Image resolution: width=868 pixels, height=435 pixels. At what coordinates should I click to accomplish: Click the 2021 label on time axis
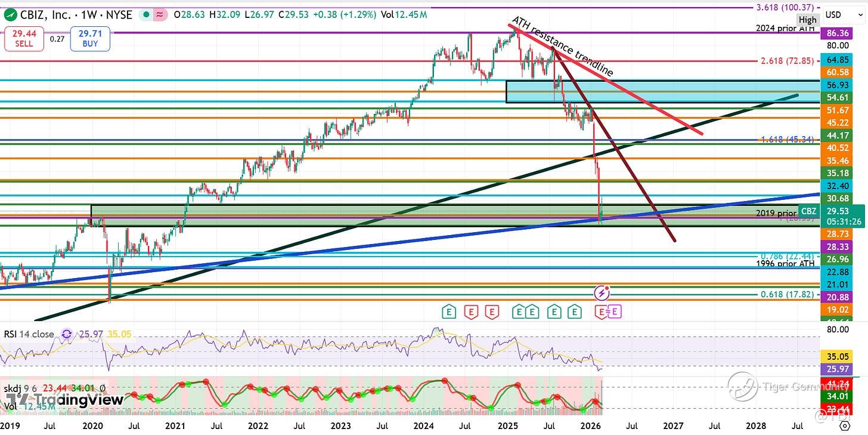click(175, 426)
